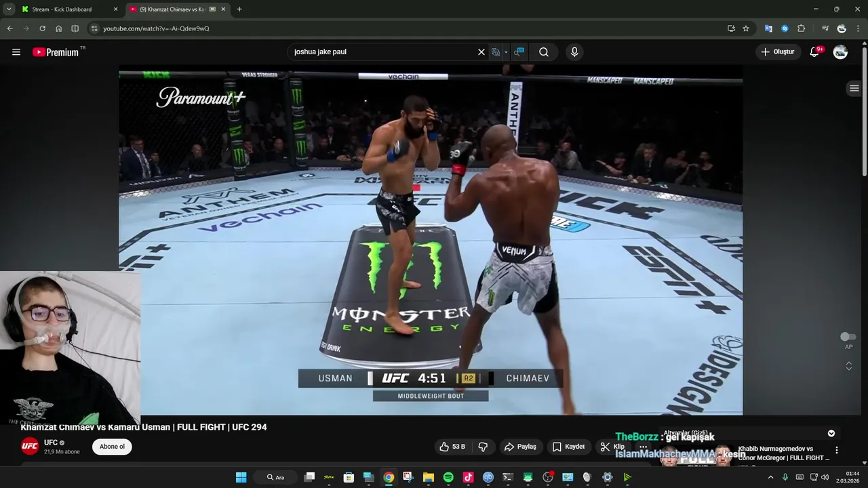Click the caption search extension icon

pos(519,52)
